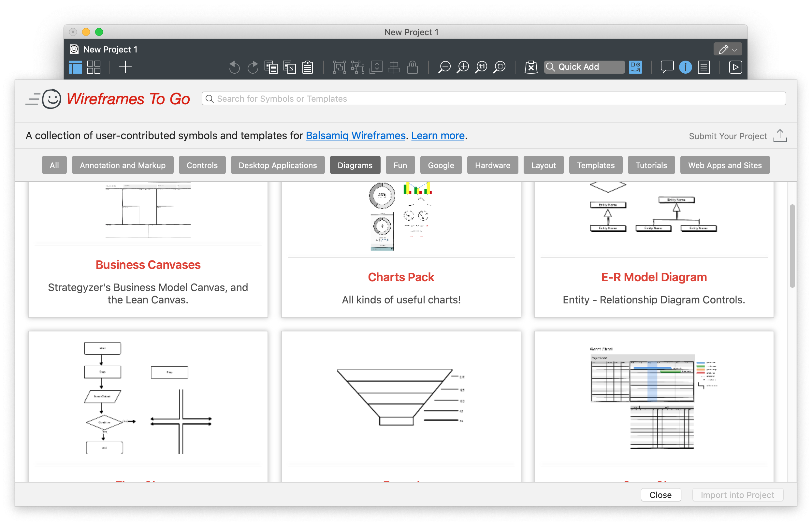Click the Zoom Out magnifier icon
This screenshot has height=526, width=812.
pyautogui.click(x=444, y=67)
